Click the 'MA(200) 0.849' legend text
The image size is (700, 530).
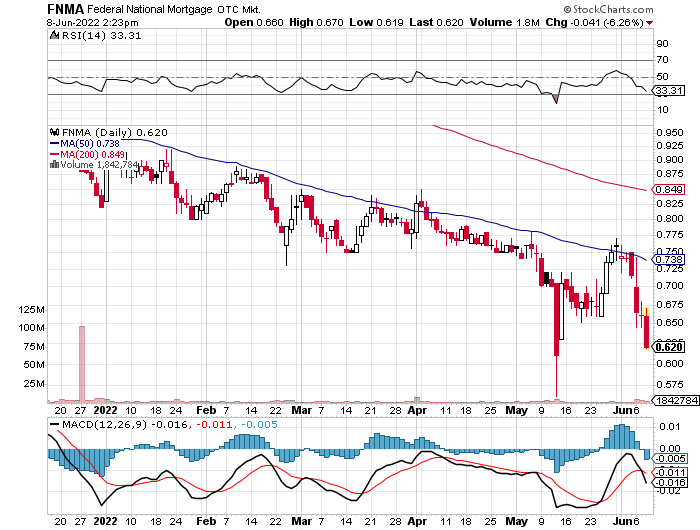[x=92, y=154]
